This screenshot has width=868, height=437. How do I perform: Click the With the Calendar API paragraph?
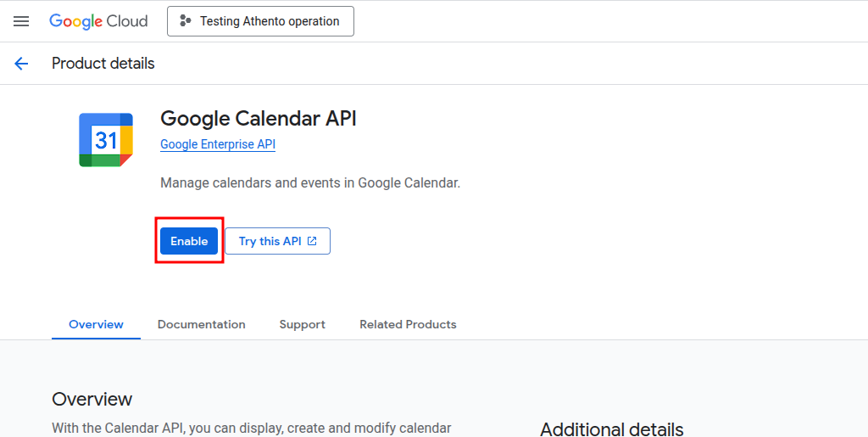pos(251,429)
